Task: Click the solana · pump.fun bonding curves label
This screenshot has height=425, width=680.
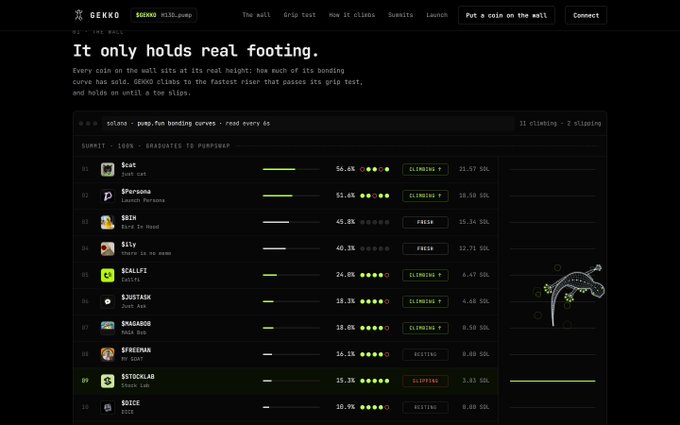Action: pyautogui.click(x=188, y=124)
